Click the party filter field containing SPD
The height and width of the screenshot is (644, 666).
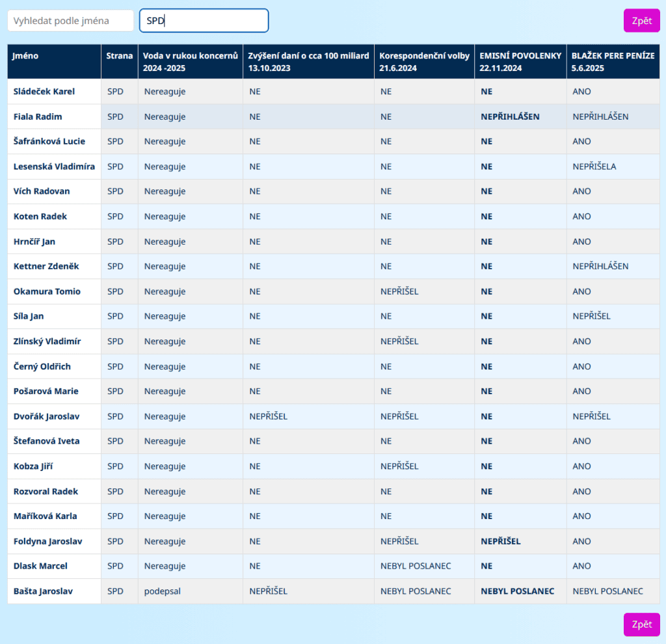(204, 21)
